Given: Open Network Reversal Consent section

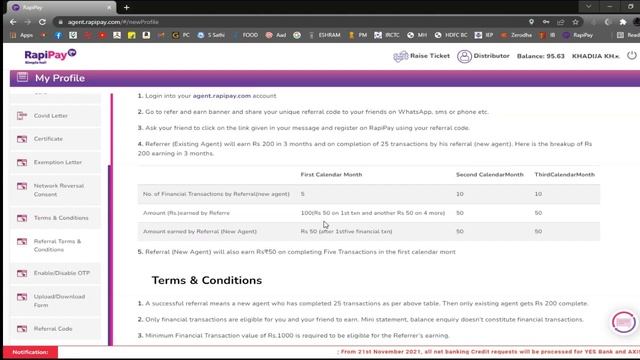Looking at the screenshot, I should pyautogui.click(x=55, y=190).
